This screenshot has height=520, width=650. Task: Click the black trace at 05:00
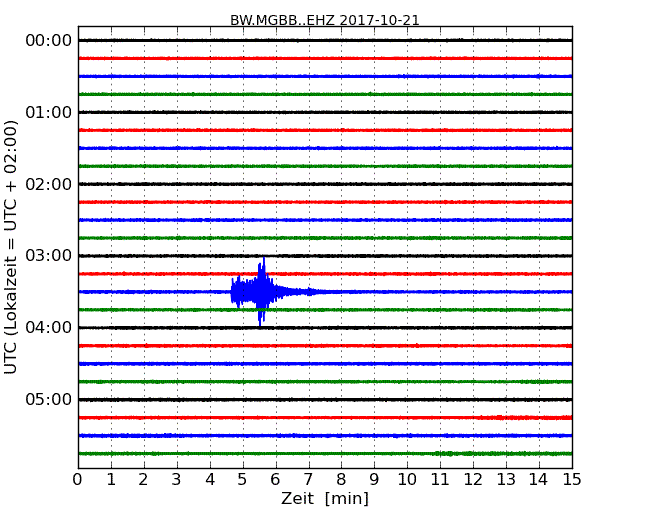[x=325, y=400]
